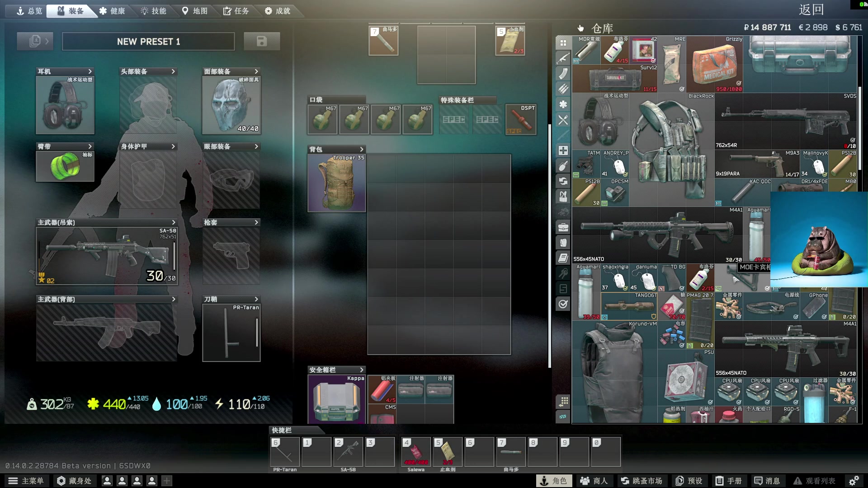Select the all-items grid filter in stash sidebar
This screenshot has height=488, width=868.
click(563, 43)
